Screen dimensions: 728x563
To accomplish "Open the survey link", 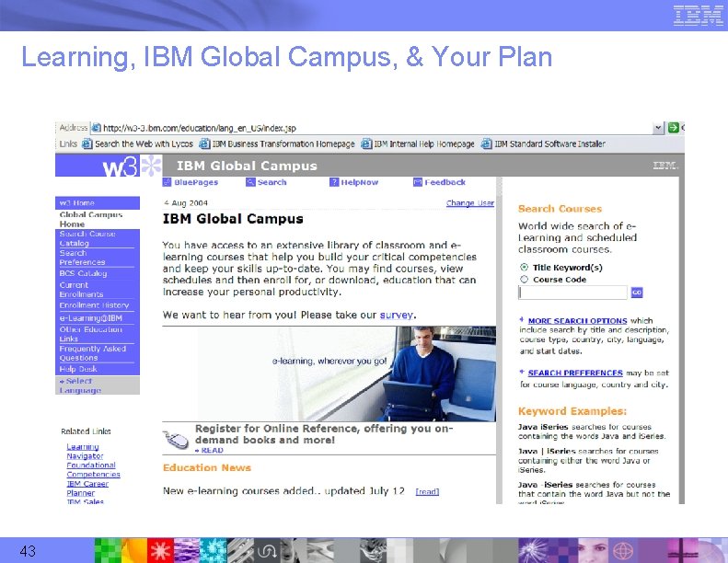I will coord(396,316).
